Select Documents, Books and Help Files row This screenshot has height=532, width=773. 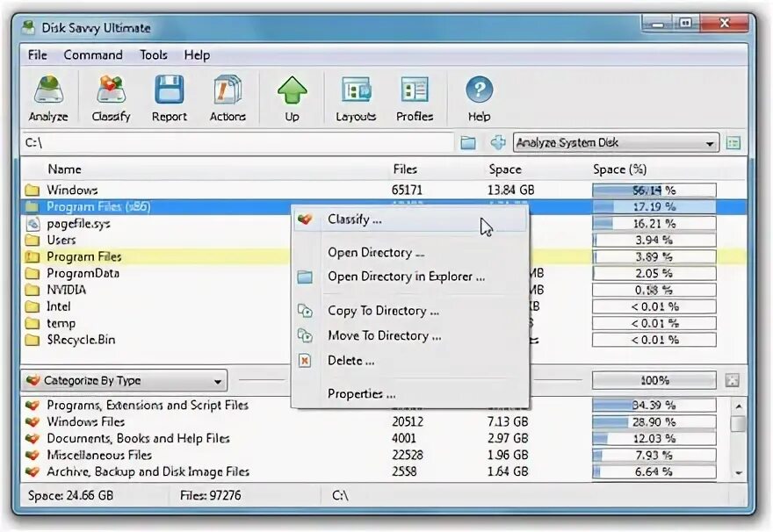[x=377, y=438]
